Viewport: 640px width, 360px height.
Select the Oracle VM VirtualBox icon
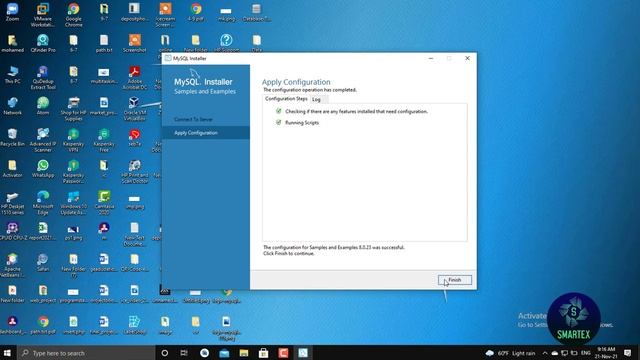134,109
